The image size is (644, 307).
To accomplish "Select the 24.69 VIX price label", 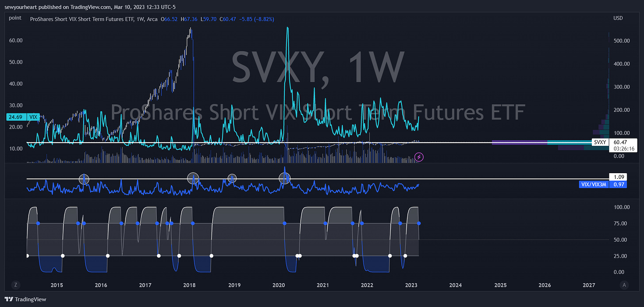I will point(23,117).
